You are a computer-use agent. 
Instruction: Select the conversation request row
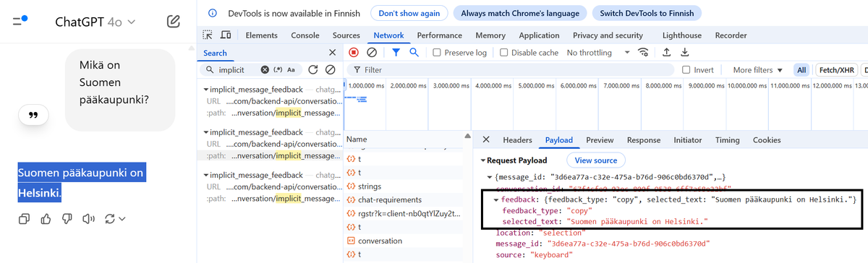409,241
